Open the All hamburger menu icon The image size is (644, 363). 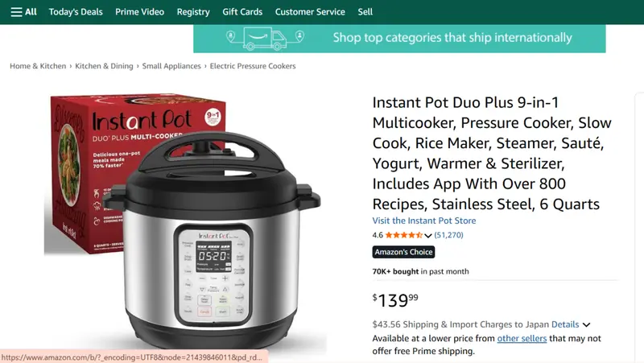(16, 12)
